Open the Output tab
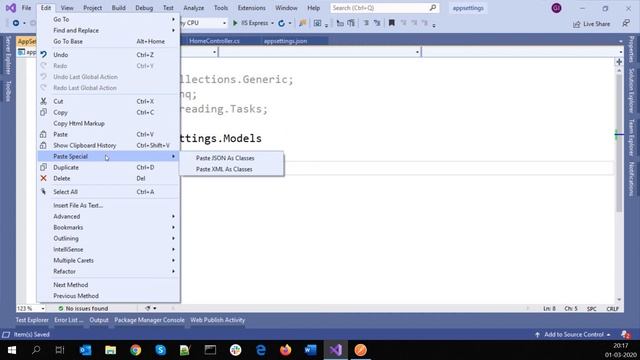The image size is (640, 360). click(99, 320)
